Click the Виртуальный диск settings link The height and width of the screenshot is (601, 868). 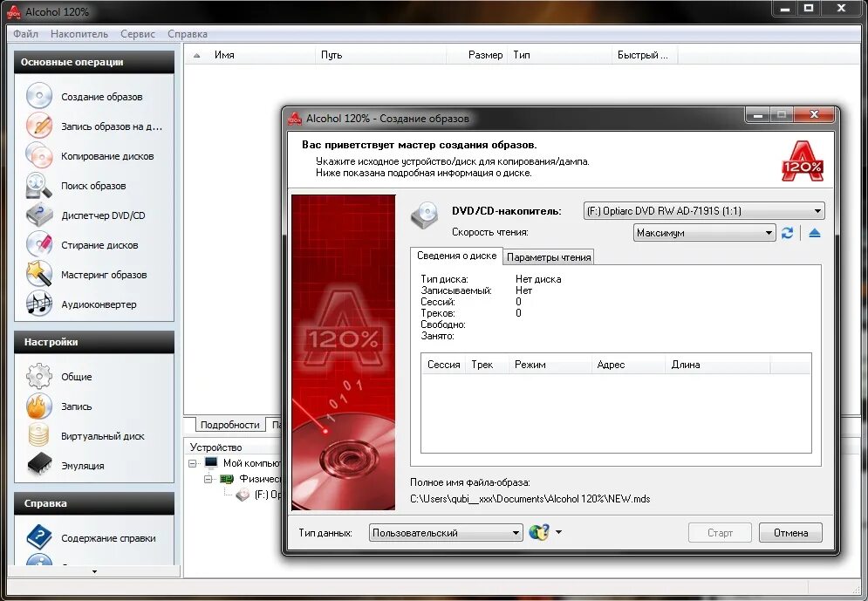[x=102, y=436]
